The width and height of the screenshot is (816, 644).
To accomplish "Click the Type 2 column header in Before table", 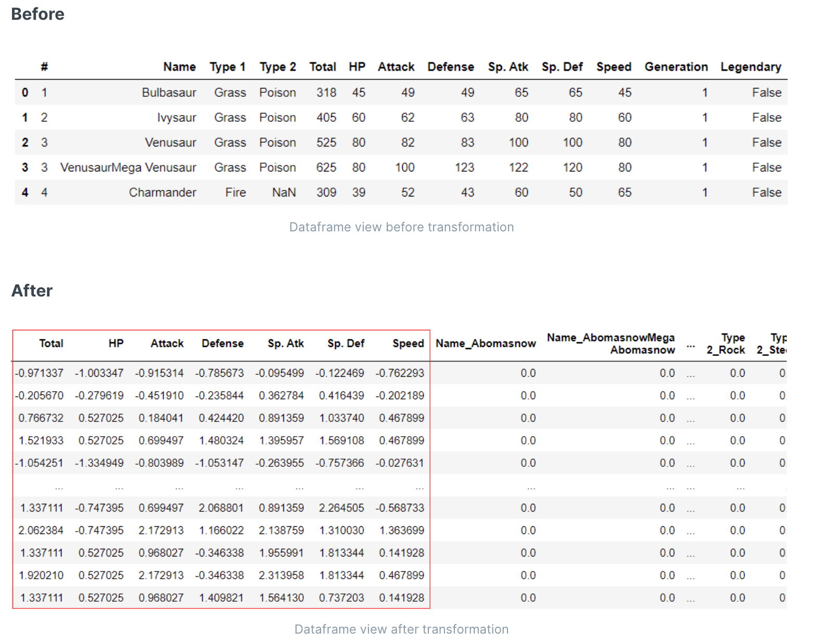I will [x=278, y=67].
